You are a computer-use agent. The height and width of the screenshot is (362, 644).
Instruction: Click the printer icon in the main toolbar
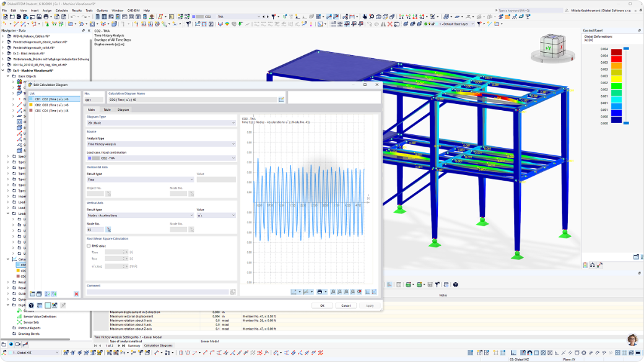point(46,17)
